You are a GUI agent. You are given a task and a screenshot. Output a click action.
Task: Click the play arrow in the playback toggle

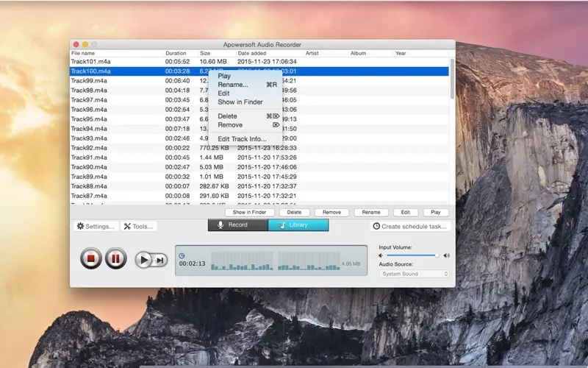[144, 259]
